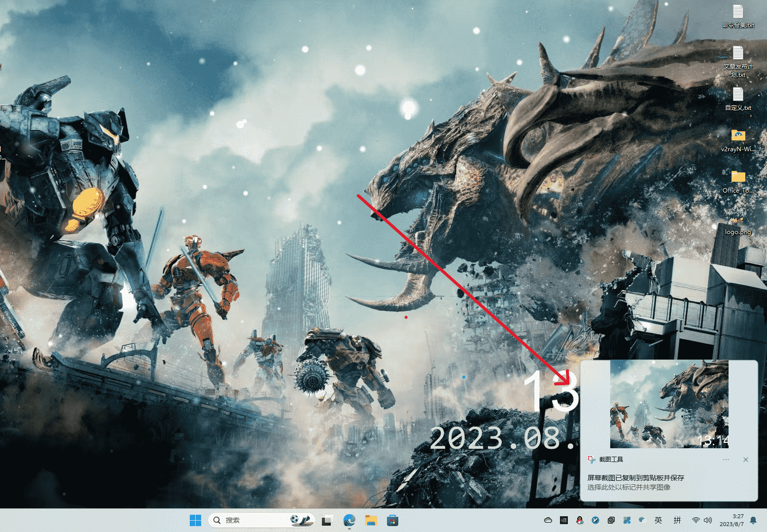This screenshot has width=767, height=532.
Task: Open Task View from the taskbar
Action: click(326, 521)
